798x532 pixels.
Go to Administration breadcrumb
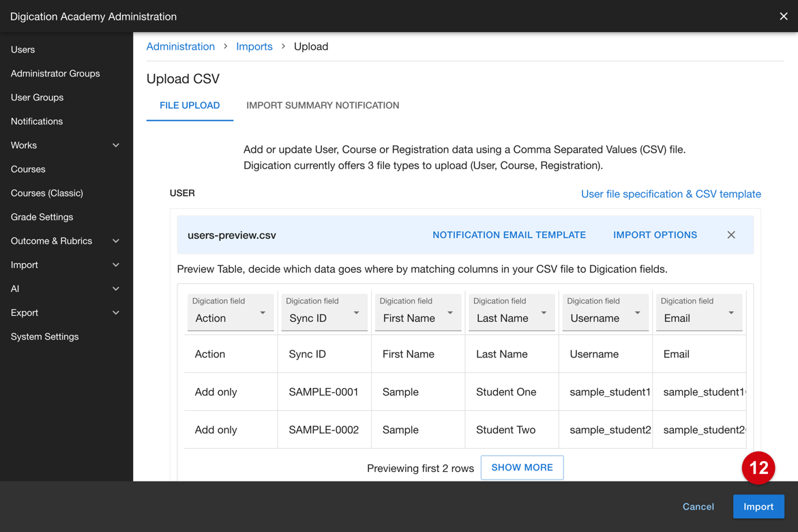[181, 46]
